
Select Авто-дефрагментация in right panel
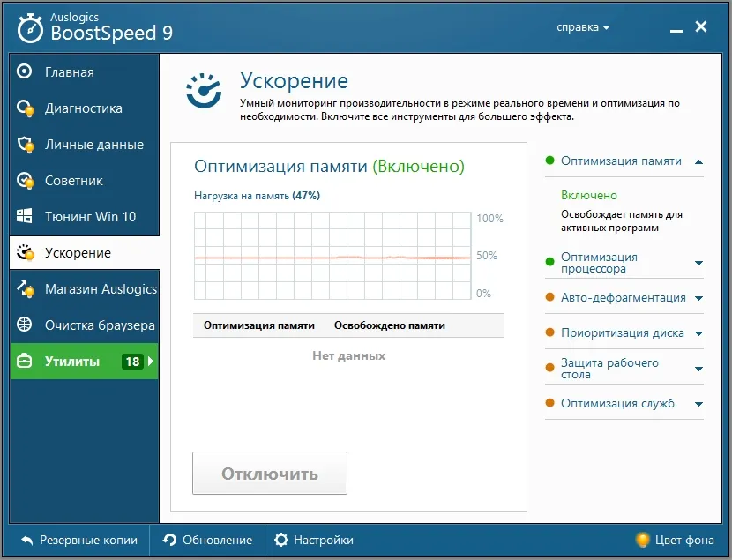[624, 298]
